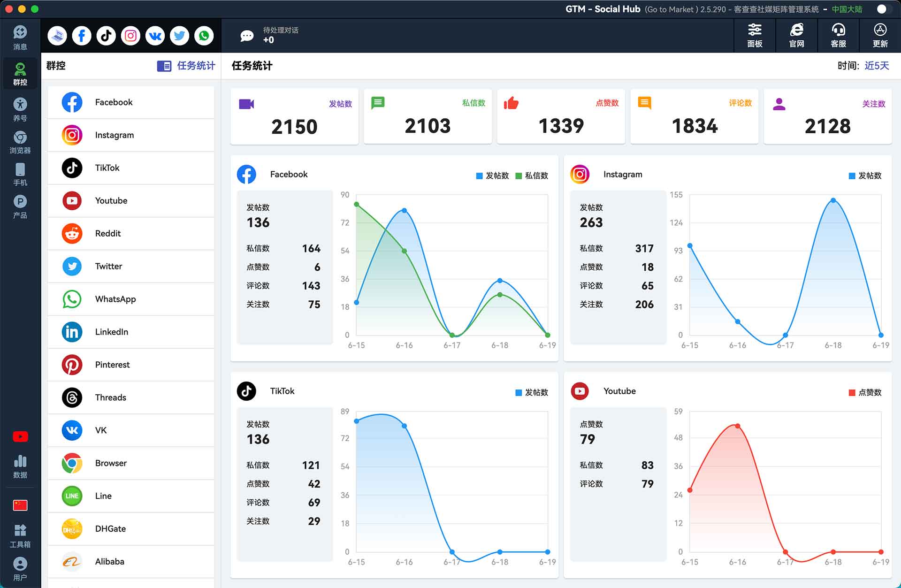Click the 6-16 data point in TikTok chart
The image size is (901, 588).
pos(405,426)
